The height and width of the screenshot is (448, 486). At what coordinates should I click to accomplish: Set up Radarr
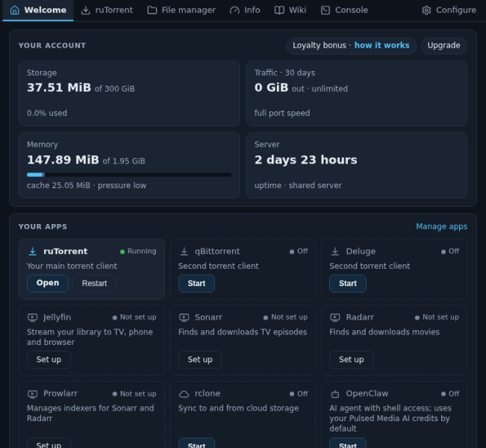tap(351, 360)
